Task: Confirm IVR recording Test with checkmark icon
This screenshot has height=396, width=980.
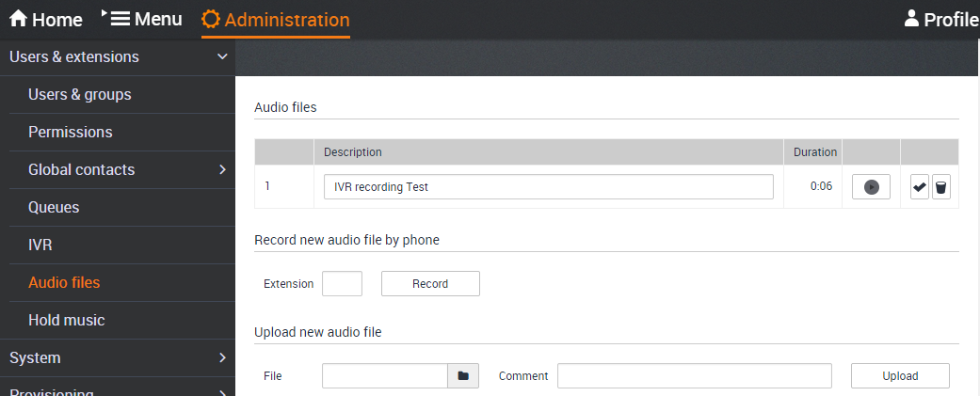Action: pyautogui.click(x=920, y=187)
